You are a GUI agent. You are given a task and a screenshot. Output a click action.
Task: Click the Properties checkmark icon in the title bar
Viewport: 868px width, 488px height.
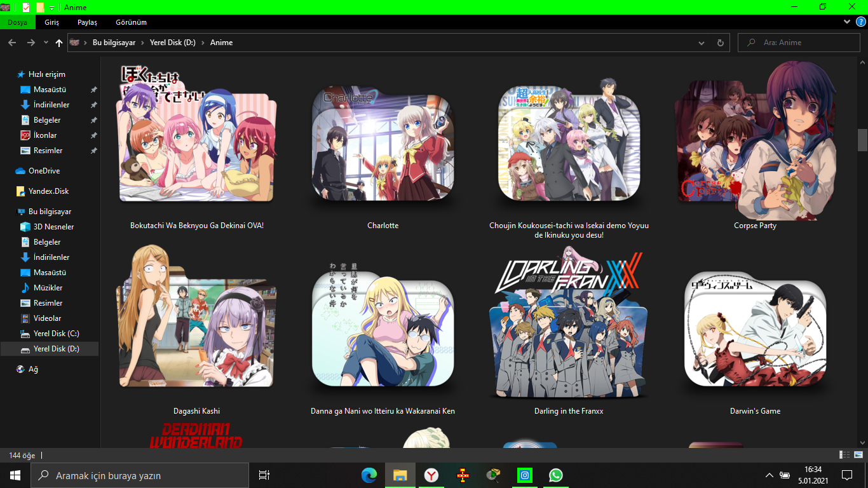coord(25,7)
